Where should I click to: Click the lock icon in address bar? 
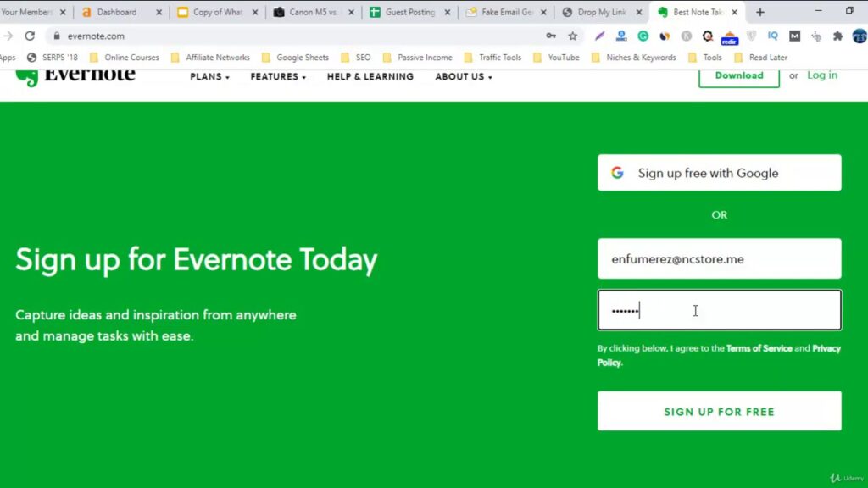click(x=57, y=36)
